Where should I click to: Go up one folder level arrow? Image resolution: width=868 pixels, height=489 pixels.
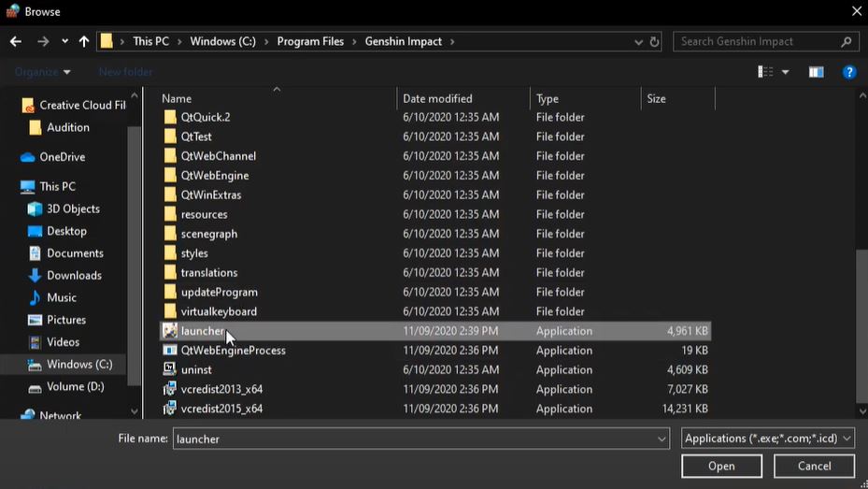[83, 41]
